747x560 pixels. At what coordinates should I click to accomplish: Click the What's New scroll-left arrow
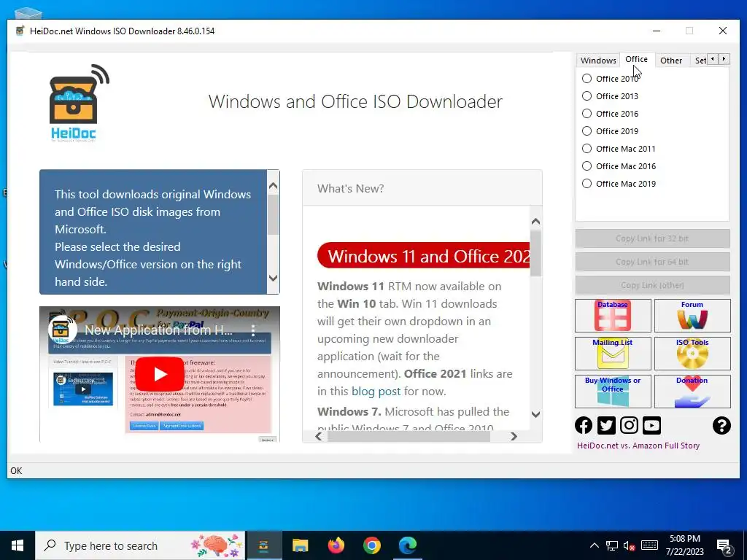319,436
